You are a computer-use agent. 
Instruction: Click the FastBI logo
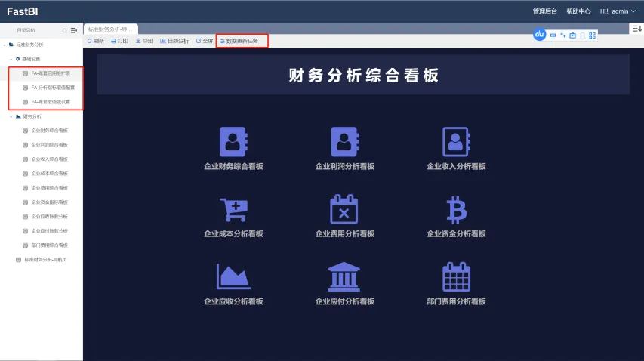point(23,11)
